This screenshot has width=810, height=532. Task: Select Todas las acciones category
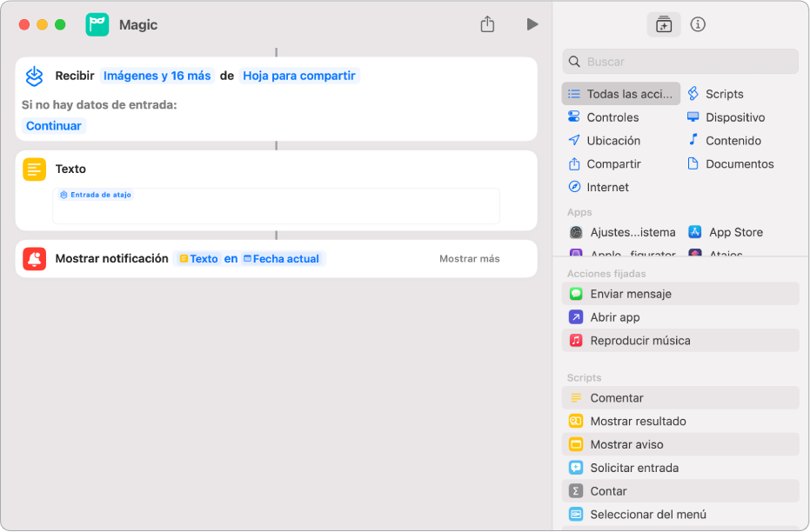[x=620, y=94]
